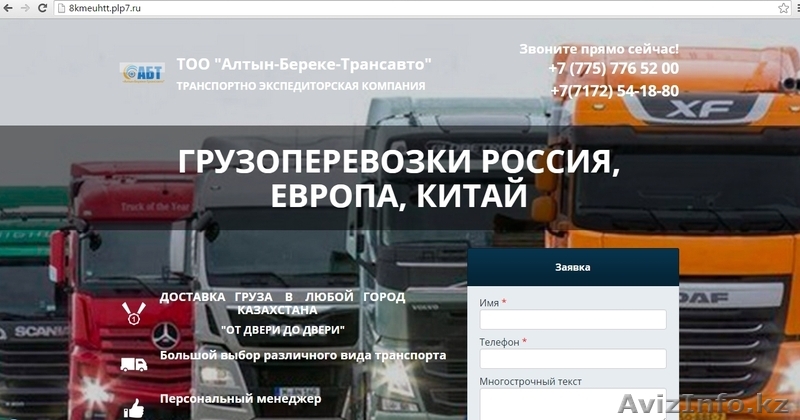This screenshot has height=420, width=800.
Task: Click text Звоните прямо сейчас!
Action: [599, 49]
